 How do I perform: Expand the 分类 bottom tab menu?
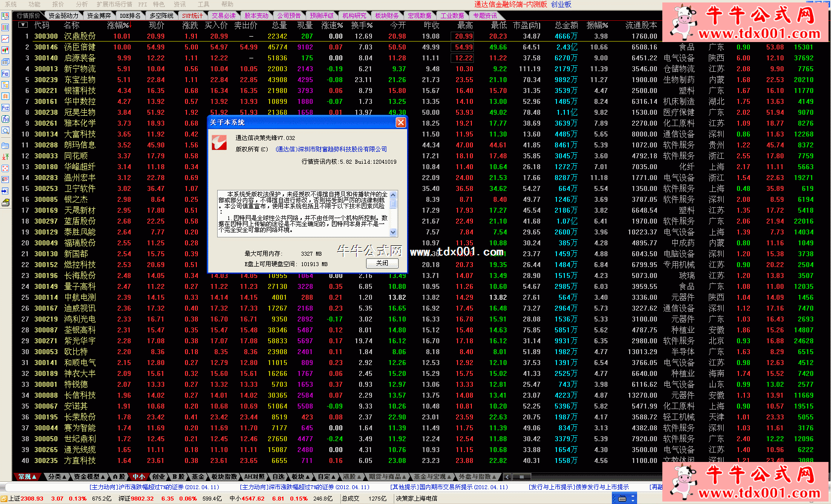57,477
